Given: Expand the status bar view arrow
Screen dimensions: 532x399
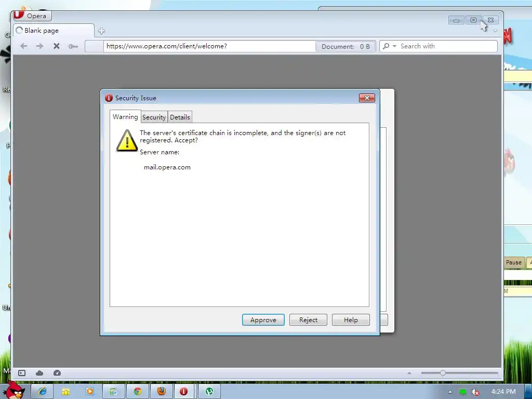Looking at the screenshot, I should click(409, 373).
